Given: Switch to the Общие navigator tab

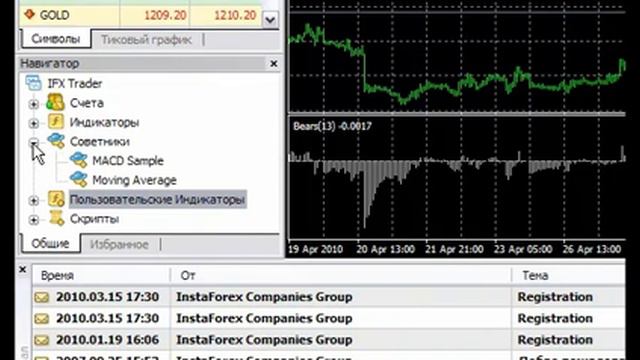Looking at the screenshot, I should coord(50,244).
